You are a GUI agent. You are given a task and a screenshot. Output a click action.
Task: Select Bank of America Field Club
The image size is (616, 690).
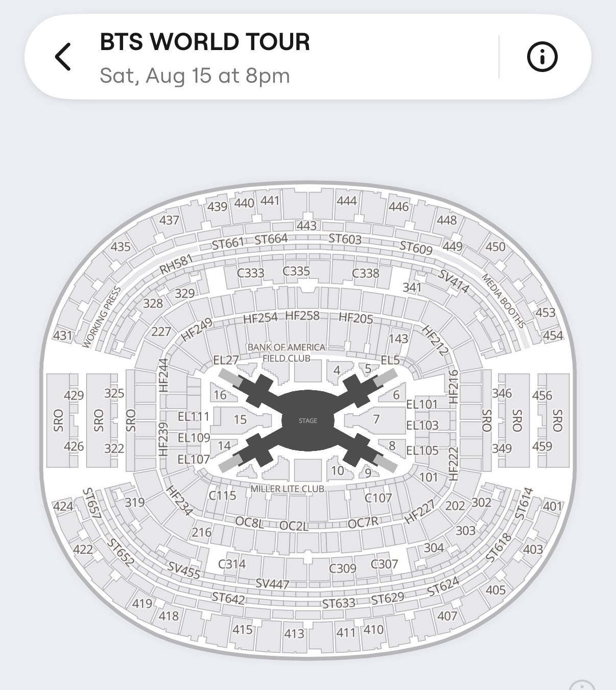(287, 352)
